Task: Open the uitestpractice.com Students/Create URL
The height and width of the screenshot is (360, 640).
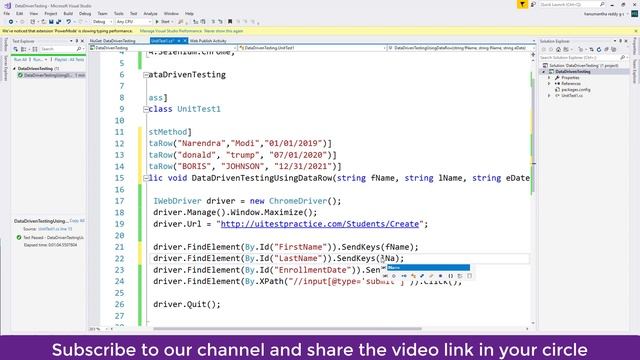Action: (320, 224)
